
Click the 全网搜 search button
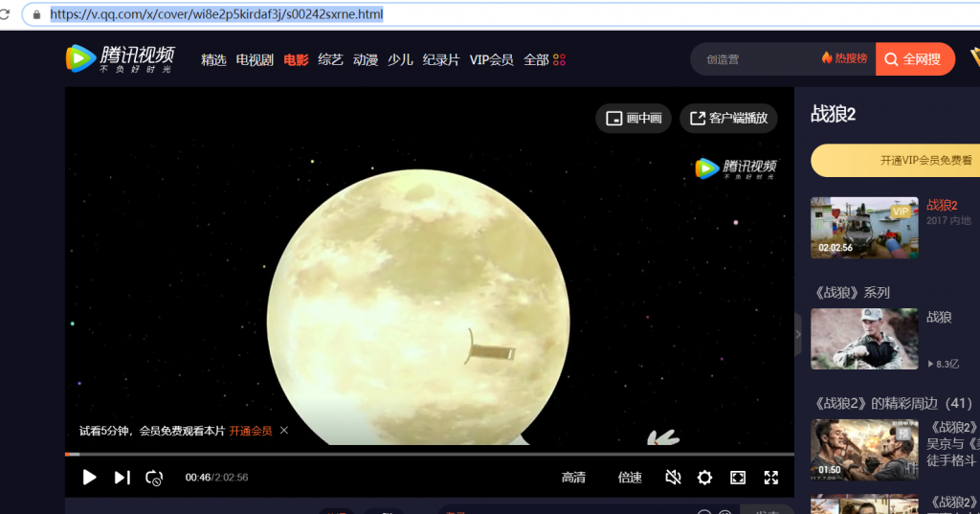[914, 59]
